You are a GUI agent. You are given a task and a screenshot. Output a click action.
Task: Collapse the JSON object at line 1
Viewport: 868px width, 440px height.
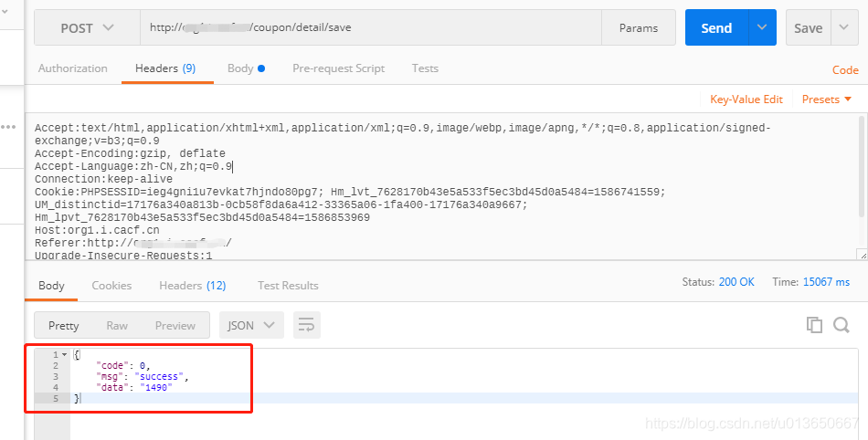coord(64,355)
